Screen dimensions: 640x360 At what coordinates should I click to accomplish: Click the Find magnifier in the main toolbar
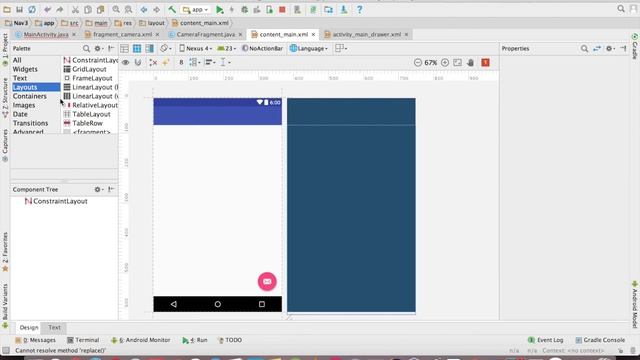coord(116,9)
